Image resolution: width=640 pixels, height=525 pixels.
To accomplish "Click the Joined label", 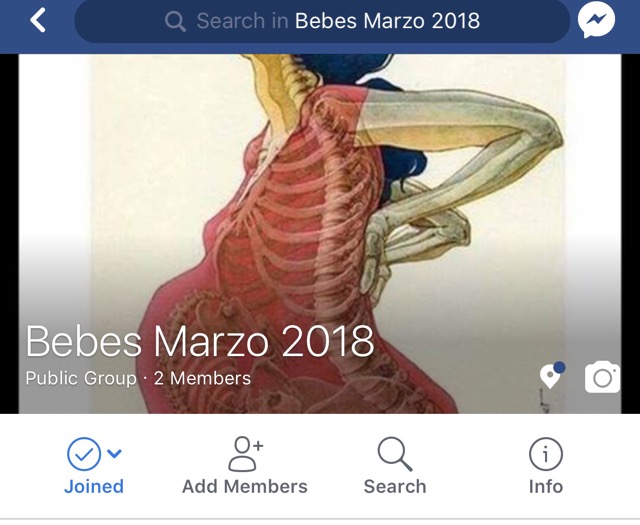I will [x=94, y=487].
